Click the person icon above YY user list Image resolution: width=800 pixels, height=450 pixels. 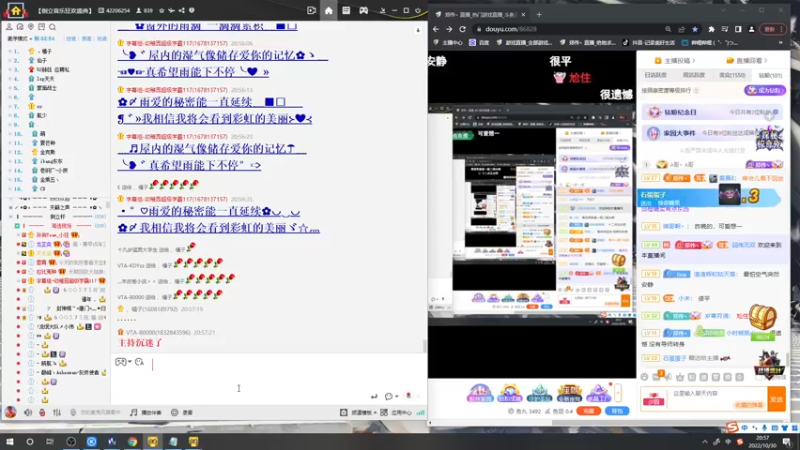(x=9, y=27)
